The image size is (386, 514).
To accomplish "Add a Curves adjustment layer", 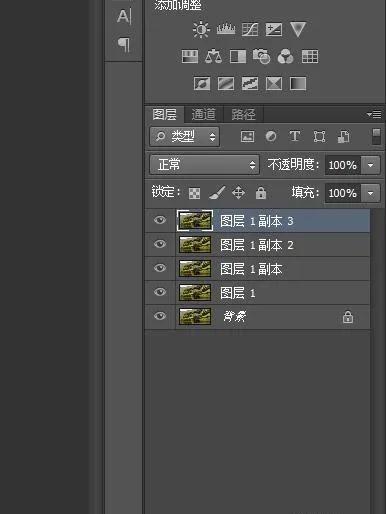I will (x=250, y=29).
